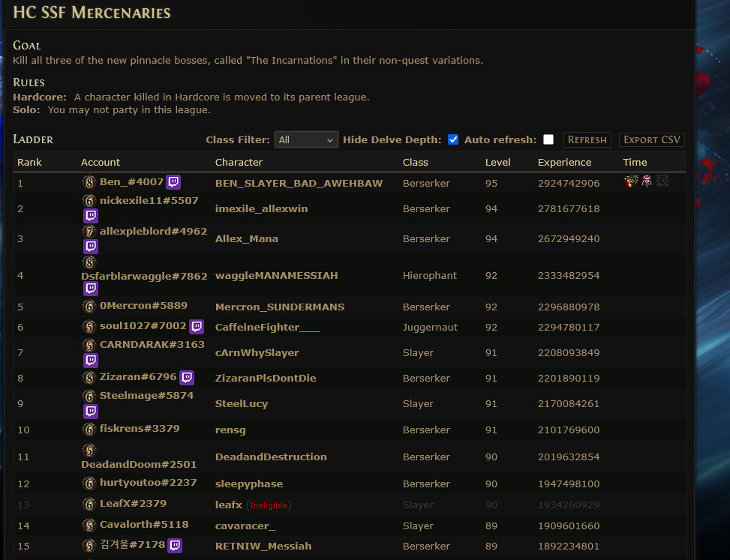Click the HC SSF Mercenaries title
The image size is (730, 560).
coord(92,13)
